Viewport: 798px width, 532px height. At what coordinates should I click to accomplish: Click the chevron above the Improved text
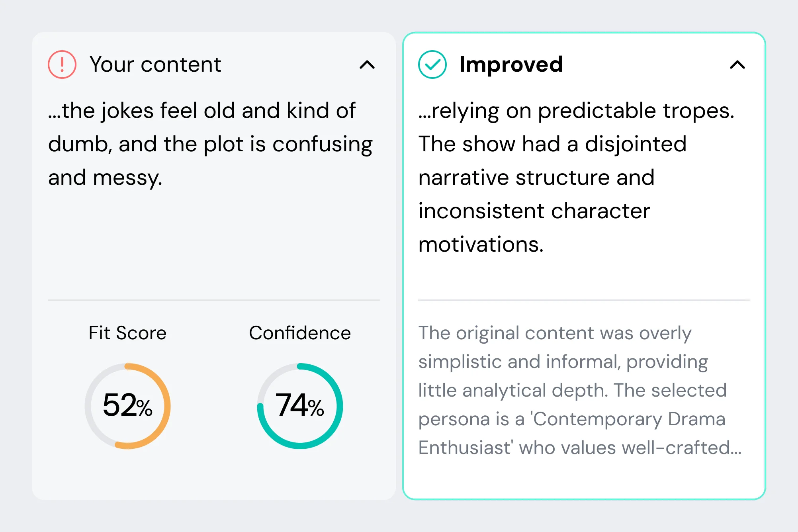[x=737, y=65]
